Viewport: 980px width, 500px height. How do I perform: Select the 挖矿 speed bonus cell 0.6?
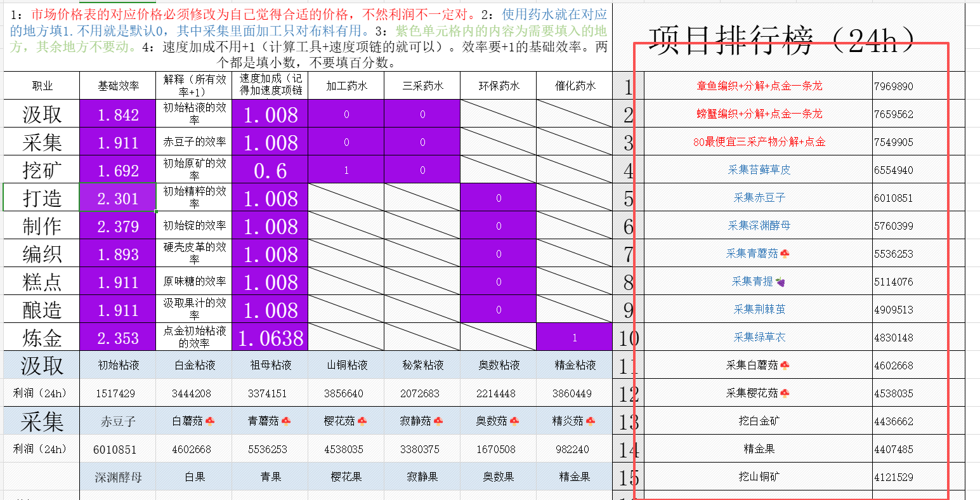point(270,170)
